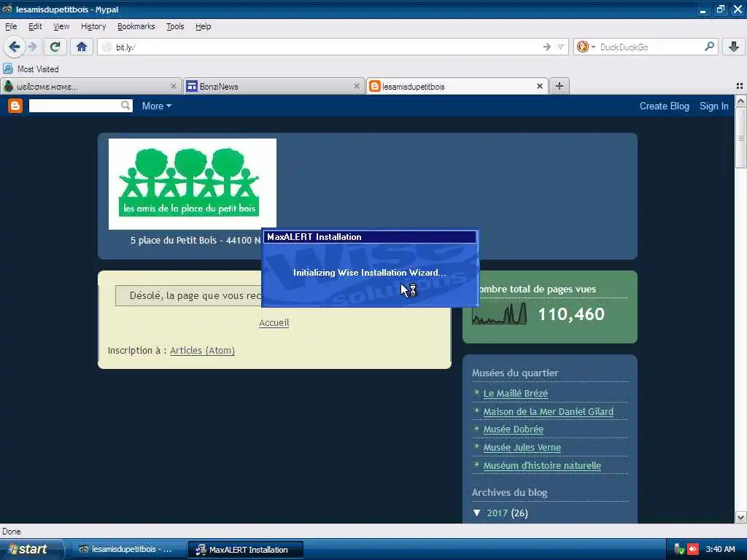Image resolution: width=747 pixels, height=560 pixels.
Task: Close the BonziNews tab
Action: 356,86
